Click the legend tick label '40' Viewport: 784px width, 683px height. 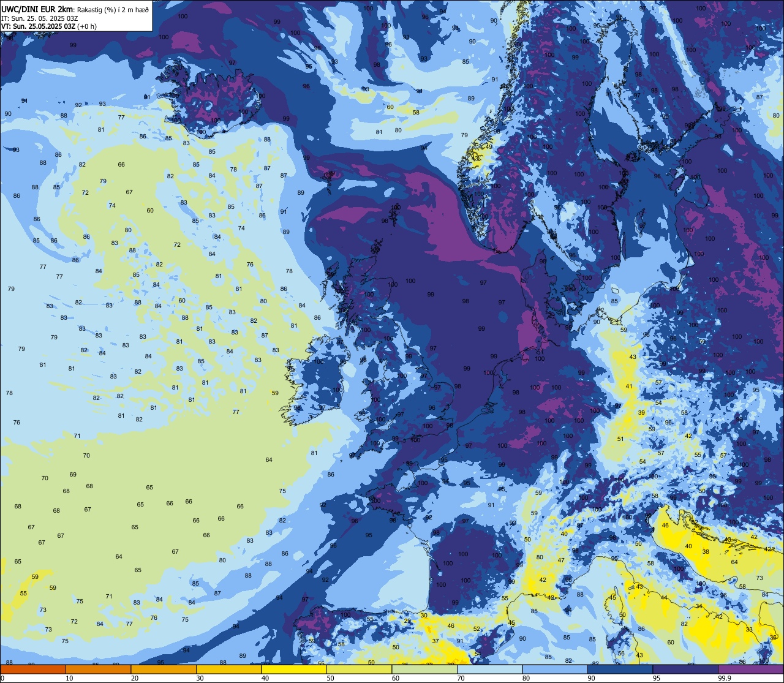pos(265,678)
